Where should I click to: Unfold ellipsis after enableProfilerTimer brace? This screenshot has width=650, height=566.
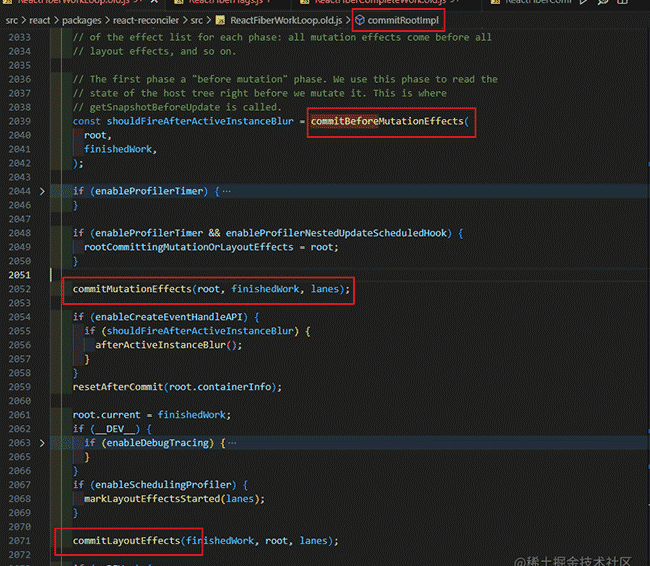(x=227, y=191)
